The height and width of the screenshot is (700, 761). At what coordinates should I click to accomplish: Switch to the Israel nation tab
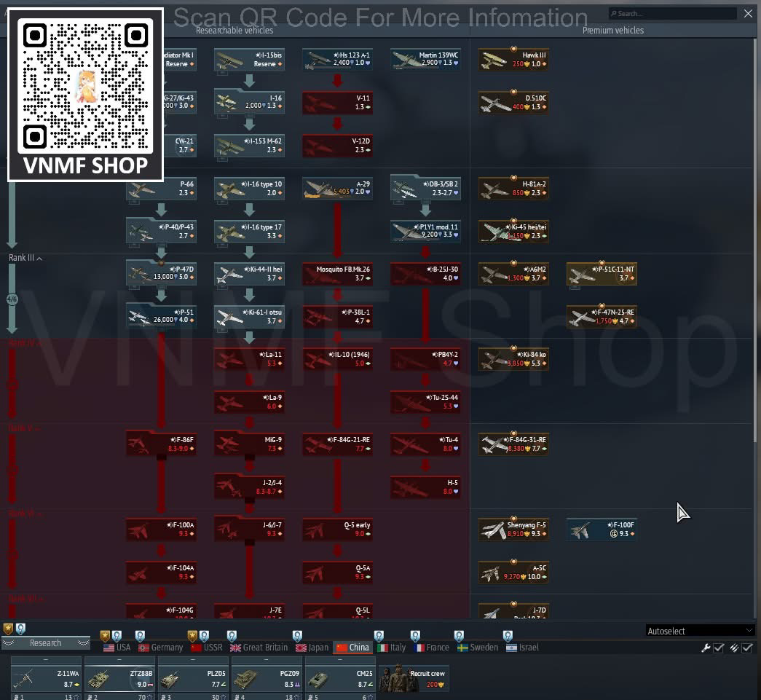[x=522, y=647]
